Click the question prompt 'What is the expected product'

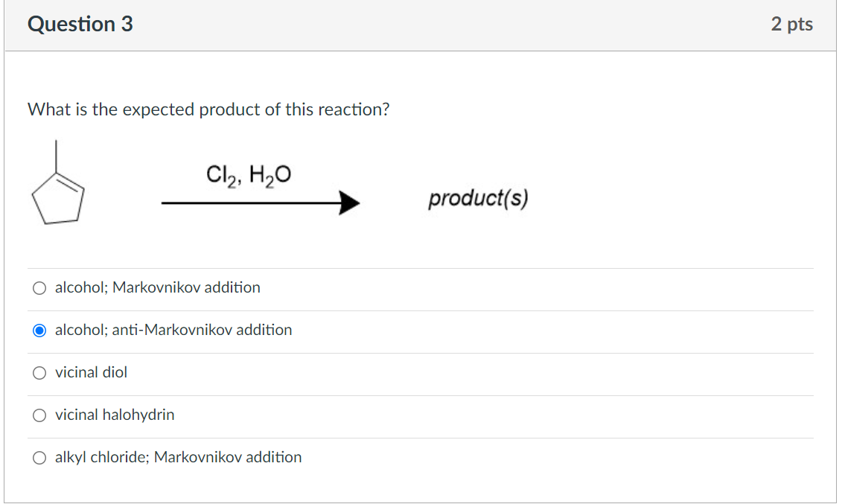click(208, 109)
